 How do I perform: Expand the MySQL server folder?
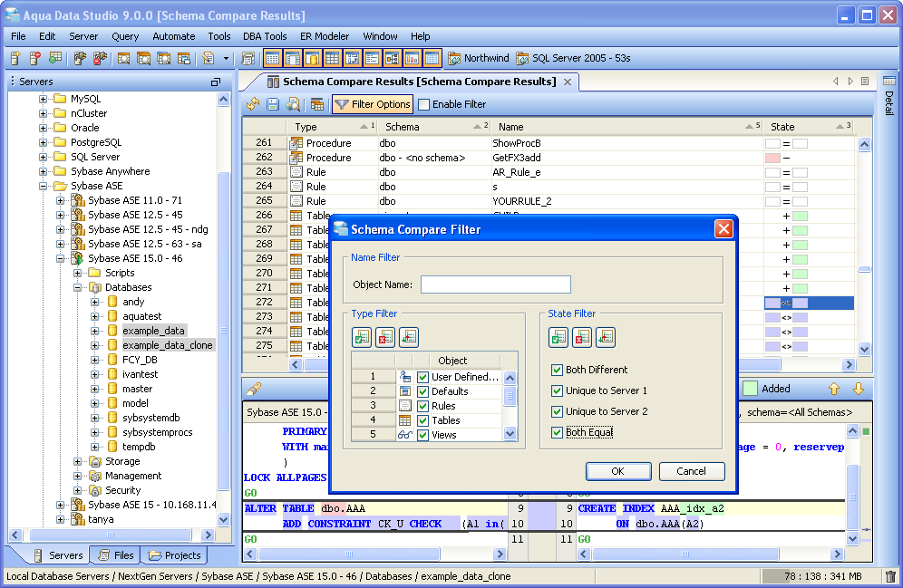[x=43, y=99]
